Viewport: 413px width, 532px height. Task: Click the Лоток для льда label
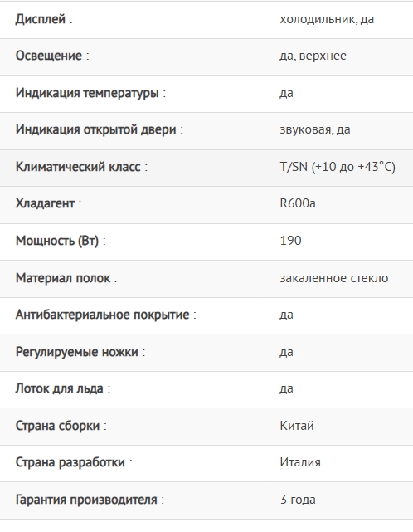tap(63, 388)
